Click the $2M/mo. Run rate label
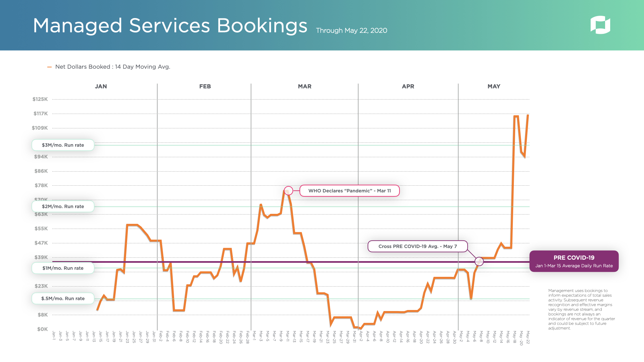 point(63,206)
